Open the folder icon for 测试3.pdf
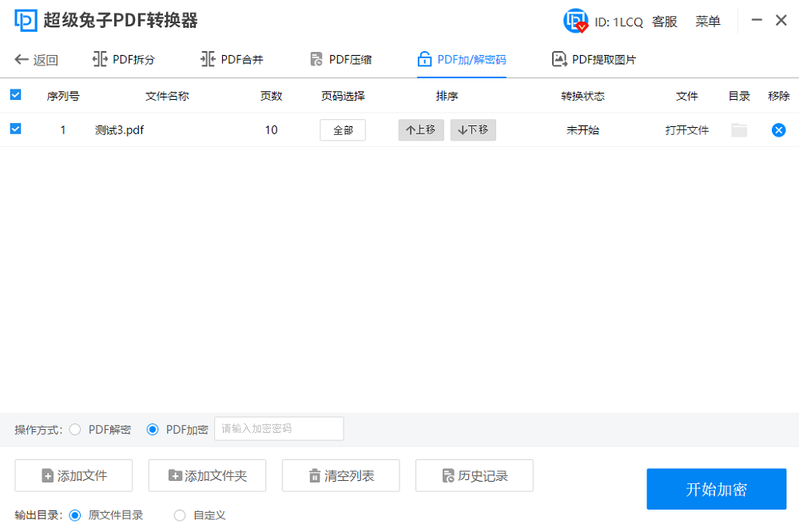The height and width of the screenshot is (532, 799). click(x=740, y=129)
